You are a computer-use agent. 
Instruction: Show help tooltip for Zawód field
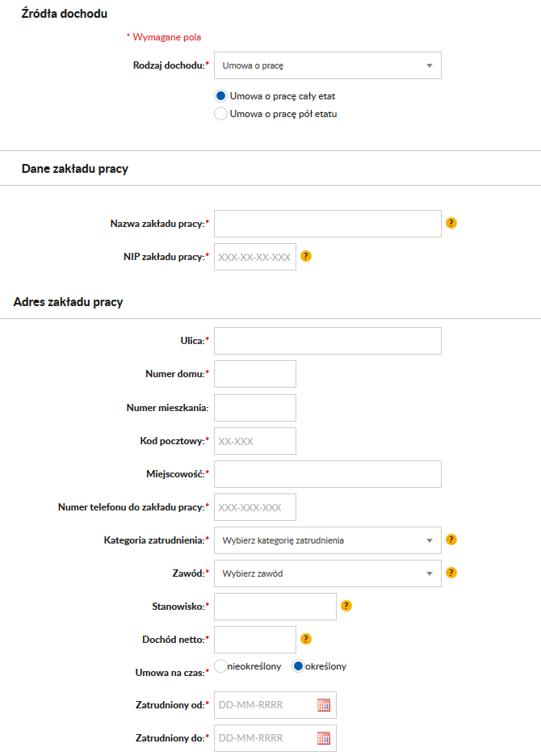click(451, 573)
